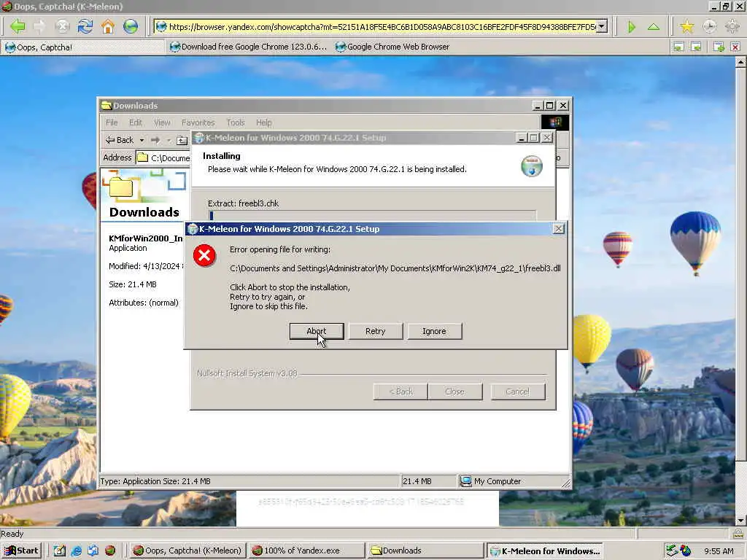The image size is (747, 560).
Task: Launch K-Meleon from quick launch icon
Action: point(110,551)
